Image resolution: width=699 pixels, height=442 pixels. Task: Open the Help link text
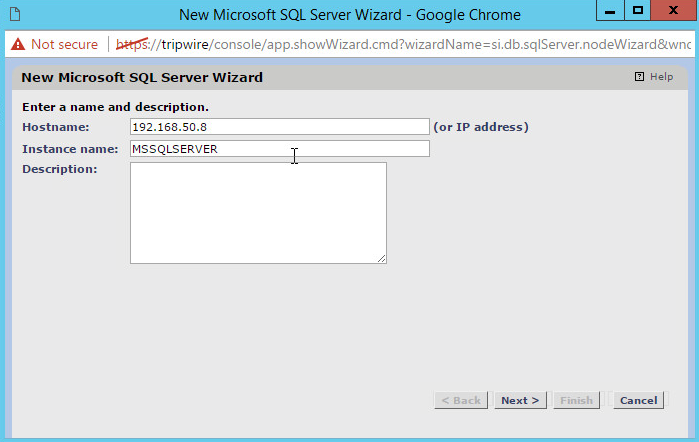(x=661, y=77)
